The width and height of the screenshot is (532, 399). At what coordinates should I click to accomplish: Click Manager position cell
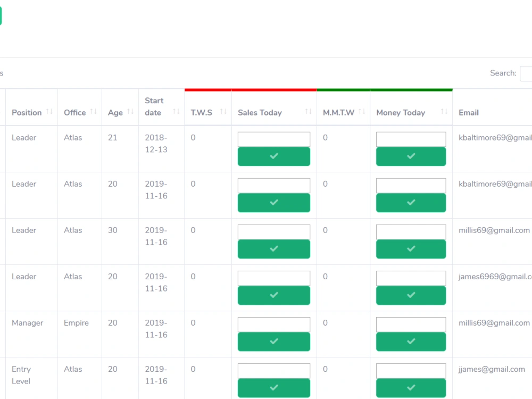coord(28,323)
